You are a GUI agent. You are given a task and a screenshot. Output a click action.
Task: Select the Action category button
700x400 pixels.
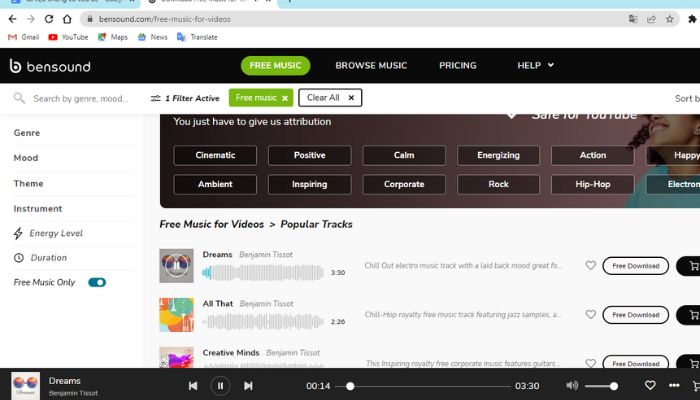coord(593,155)
